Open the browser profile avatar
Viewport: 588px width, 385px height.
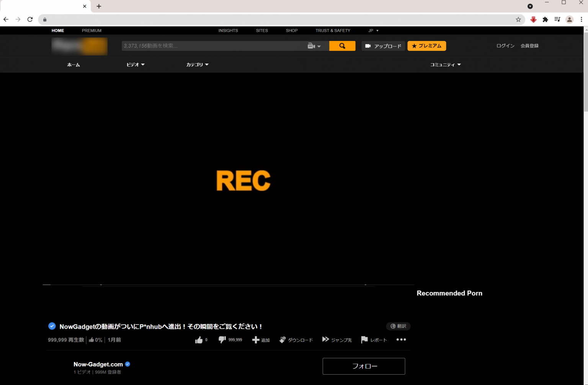569,20
